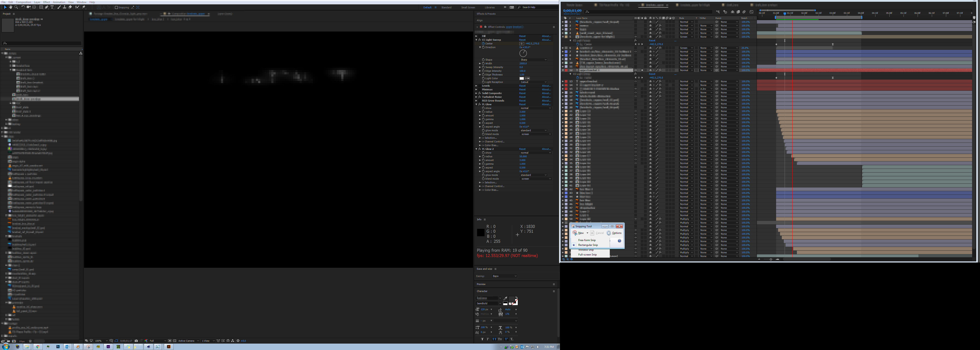Collapse the CC Light Sweep effect
The height and width of the screenshot is (350, 980).
(x=476, y=40)
